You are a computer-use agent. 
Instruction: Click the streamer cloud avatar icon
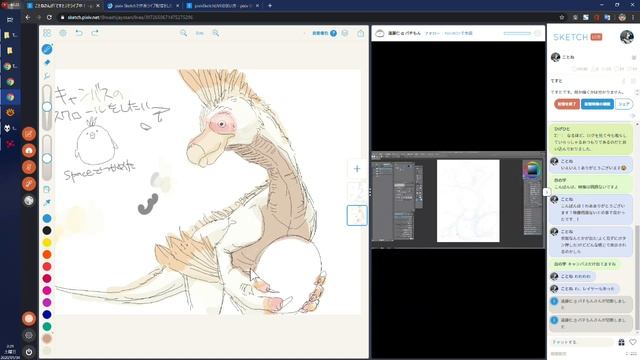[380, 33]
